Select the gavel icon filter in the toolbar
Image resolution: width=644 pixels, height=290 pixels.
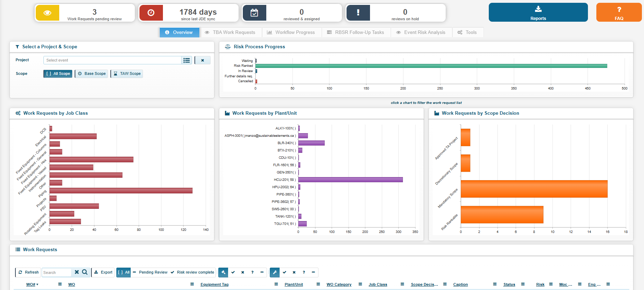(x=223, y=272)
